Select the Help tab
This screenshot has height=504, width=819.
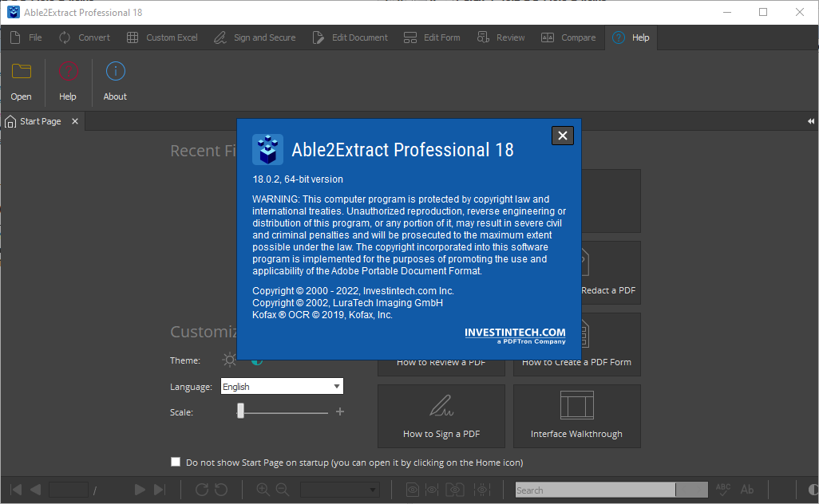[631, 37]
